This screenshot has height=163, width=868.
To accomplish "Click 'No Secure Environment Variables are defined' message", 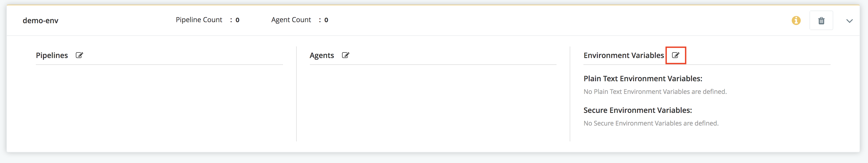I will [x=651, y=123].
